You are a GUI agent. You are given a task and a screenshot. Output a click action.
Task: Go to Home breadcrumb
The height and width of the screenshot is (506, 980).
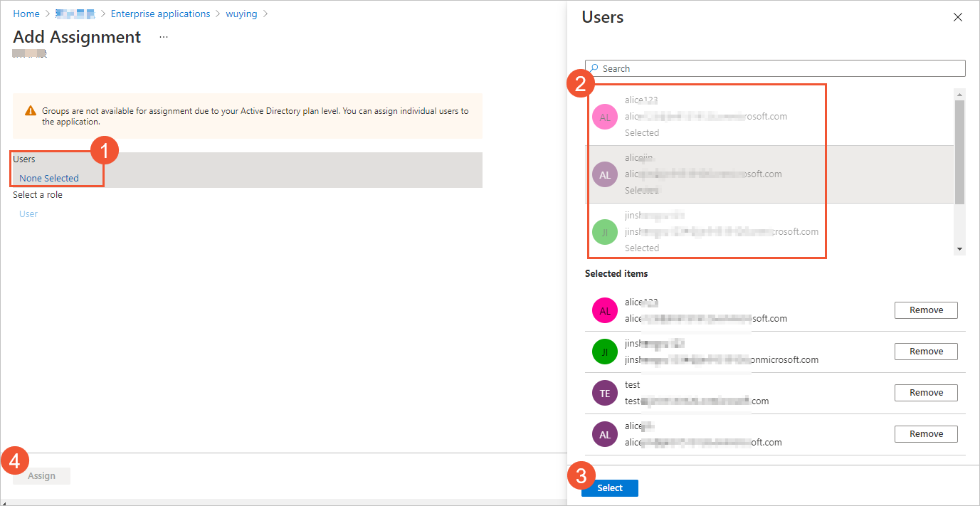(x=26, y=14)
